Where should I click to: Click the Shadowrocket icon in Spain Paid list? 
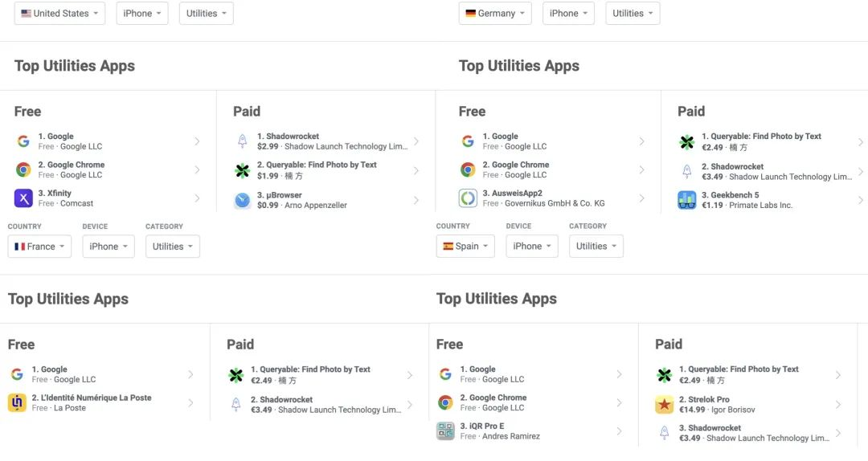665,433
